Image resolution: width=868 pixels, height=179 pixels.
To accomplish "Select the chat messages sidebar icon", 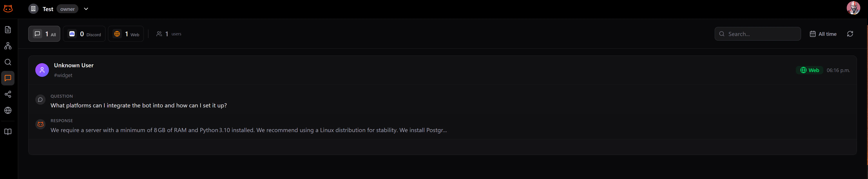I will coord(8,78).
